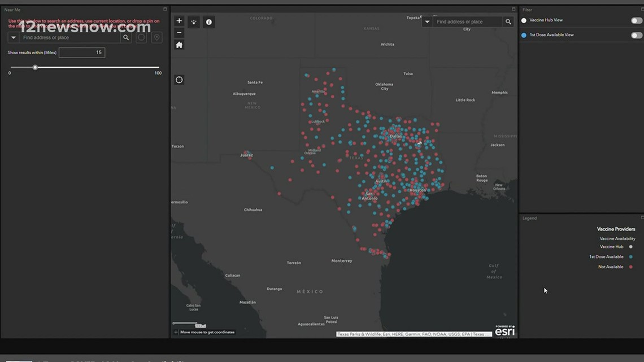The image size is (644, 362).
Task: Click the Chihuahua map label
Action: coord(253,210)
